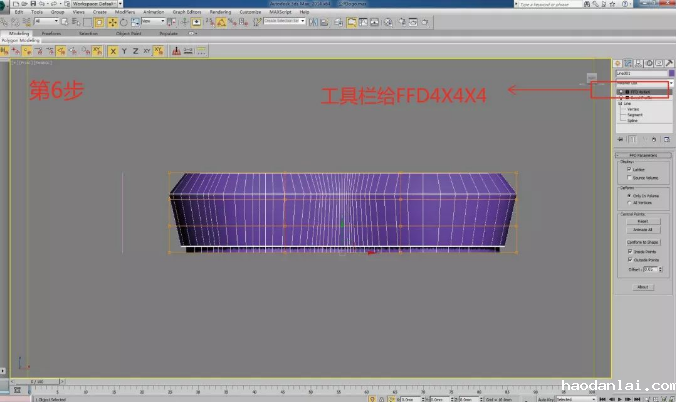Open the Hierarchy command panel tab
Viewport: 676px width, 402px height.
tap(638, 63)
